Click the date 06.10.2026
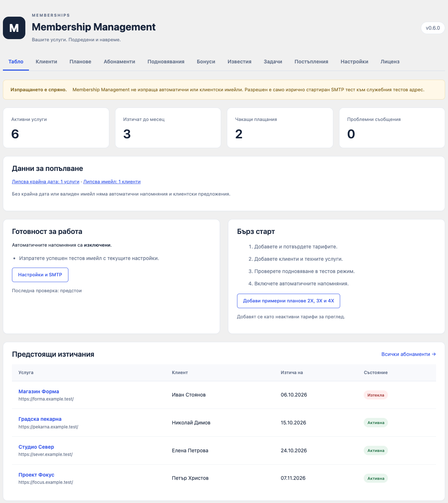The image size is (448, 503). pos(294,395)
